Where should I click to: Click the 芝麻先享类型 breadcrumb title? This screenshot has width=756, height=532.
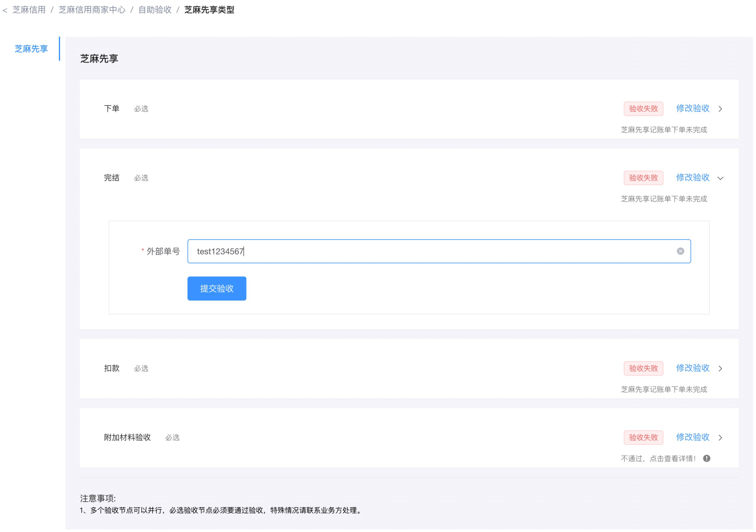coord(209,10)
